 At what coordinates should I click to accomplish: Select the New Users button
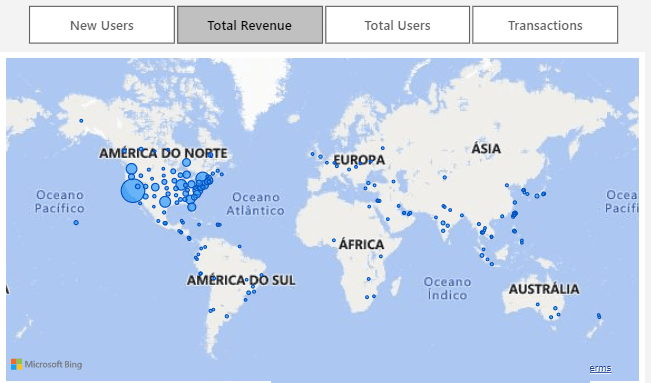pos(102,25)
